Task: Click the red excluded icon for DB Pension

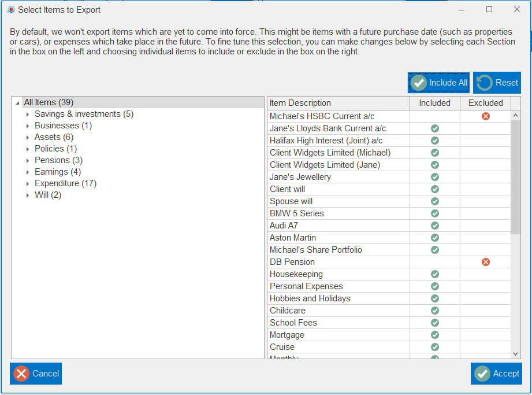Action: [485, 262]
